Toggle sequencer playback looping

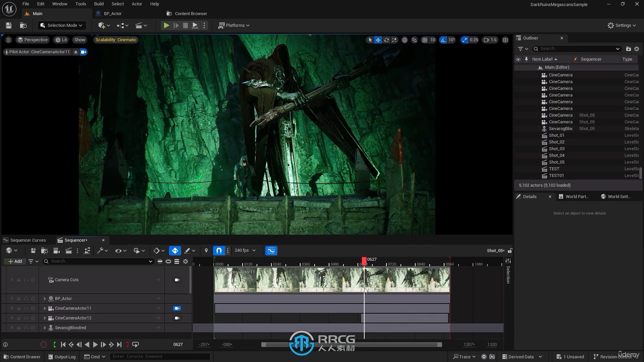coord(136,345)
